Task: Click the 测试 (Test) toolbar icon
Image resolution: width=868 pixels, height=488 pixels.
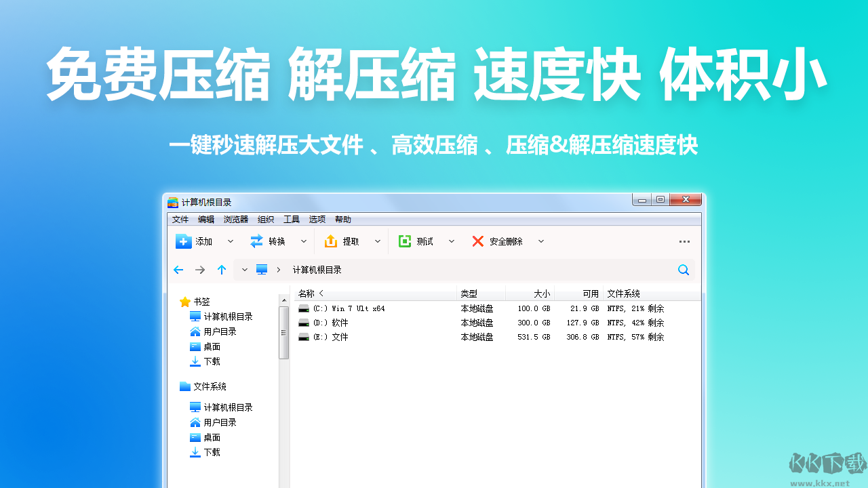Action: coord(405,241)
